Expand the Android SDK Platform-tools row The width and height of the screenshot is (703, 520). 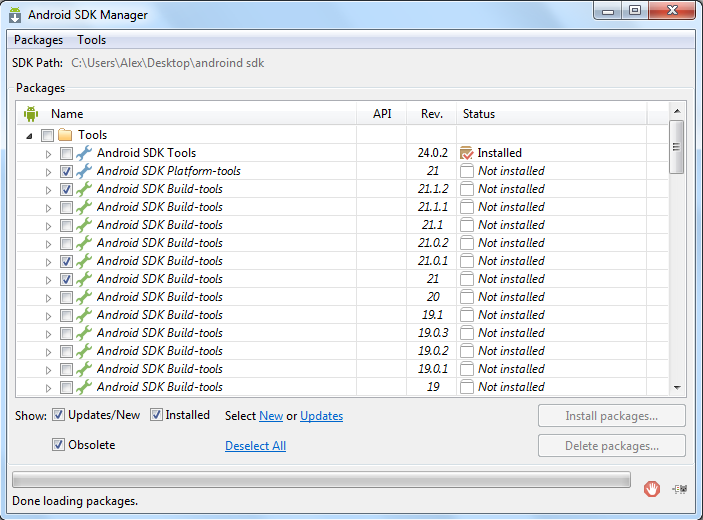pyautogui.click(x=48, y=172)
